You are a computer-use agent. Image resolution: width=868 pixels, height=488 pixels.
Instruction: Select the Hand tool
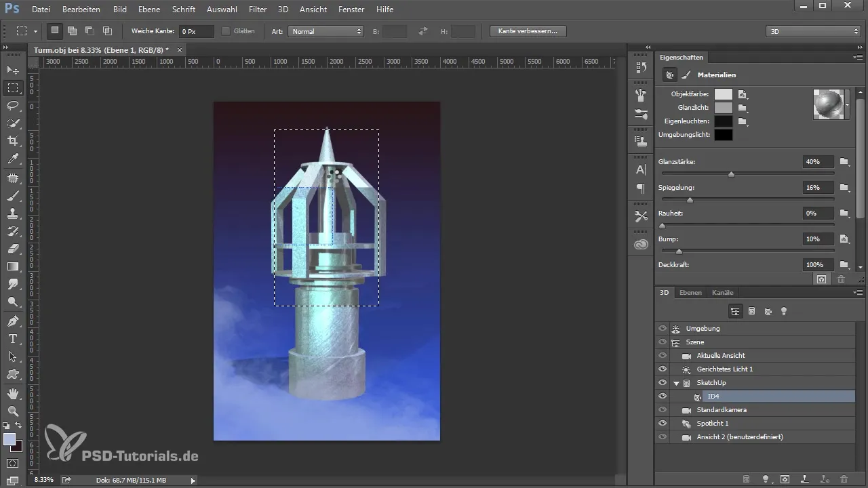pos(13,393)
